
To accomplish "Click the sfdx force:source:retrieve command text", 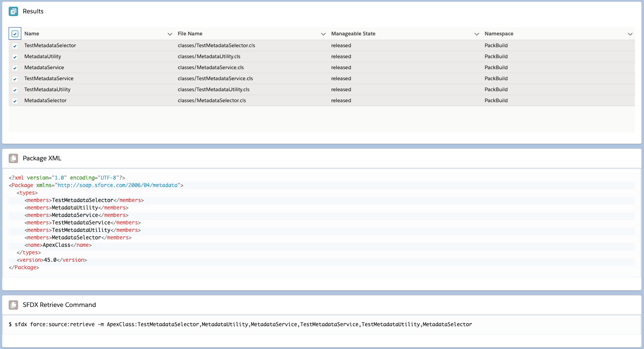I will tap(240, 325).
